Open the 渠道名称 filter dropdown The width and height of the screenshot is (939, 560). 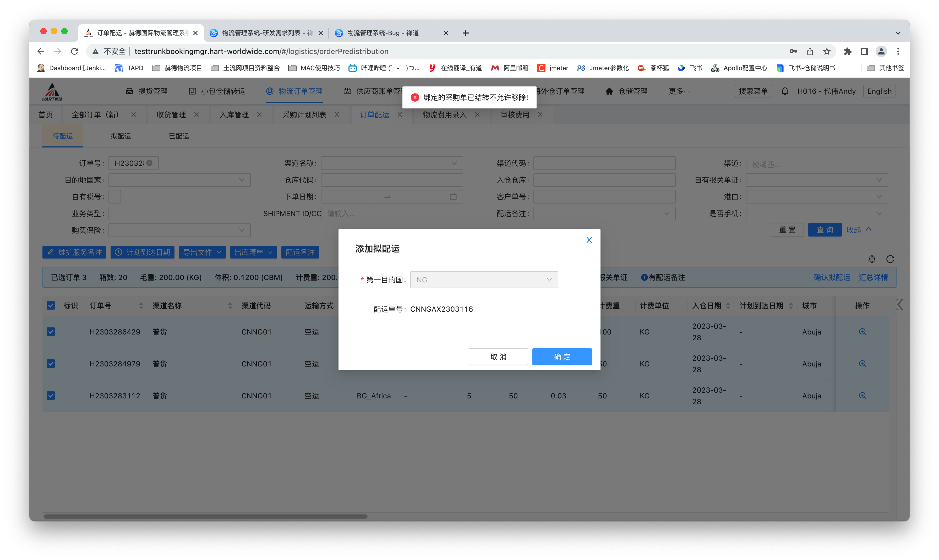[x=391, y=163]
